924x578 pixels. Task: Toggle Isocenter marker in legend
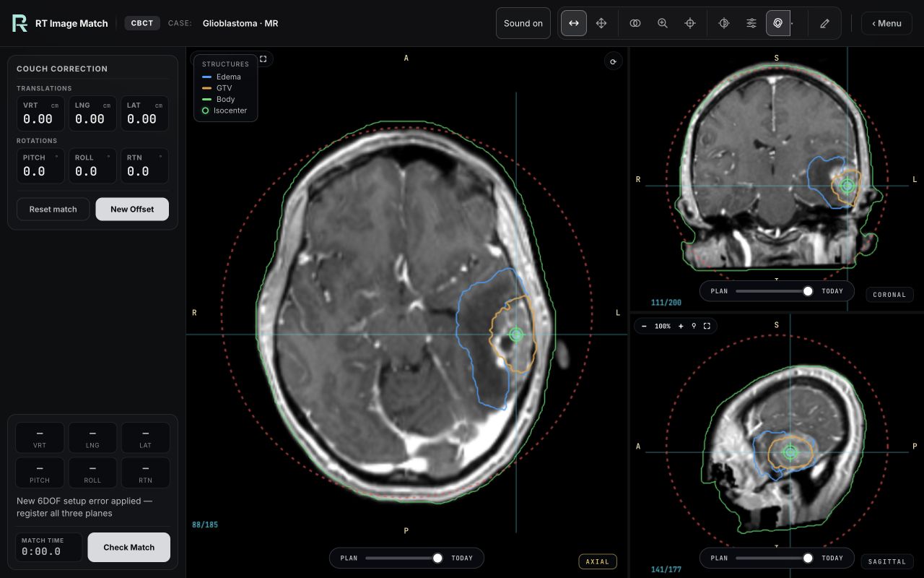(225, 111)
